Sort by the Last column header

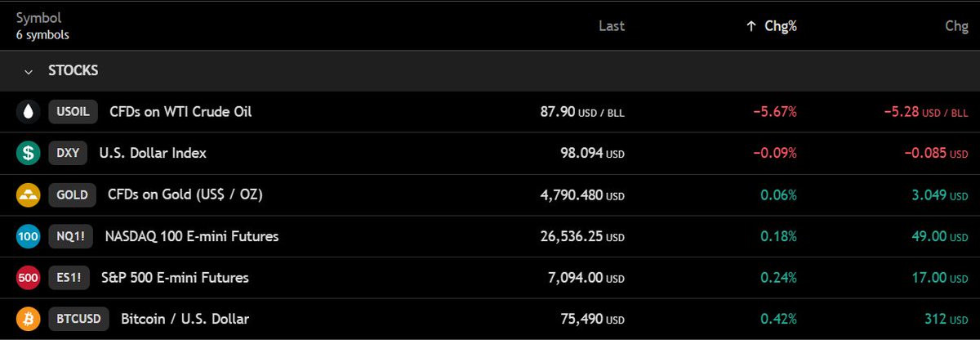[x=611, y=26]
